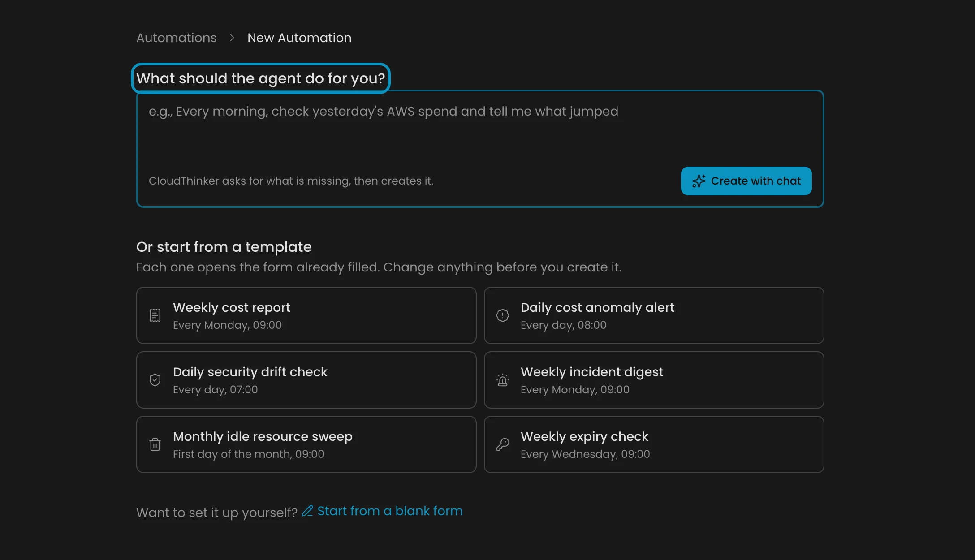Click 'CloudThinker asks for what is missing' hint
The height and width of the screenshot is (560, 975).
click(291, 181)
